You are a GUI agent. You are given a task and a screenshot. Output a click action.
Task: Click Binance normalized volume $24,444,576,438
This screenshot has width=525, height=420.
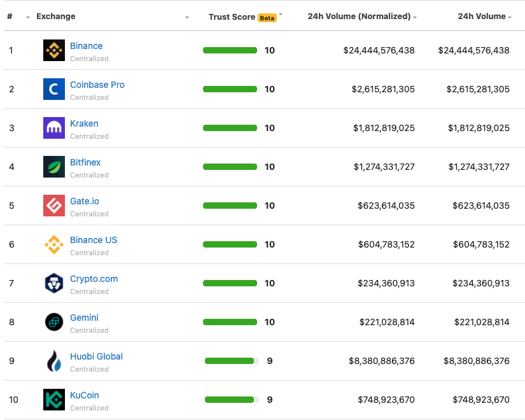379,50
